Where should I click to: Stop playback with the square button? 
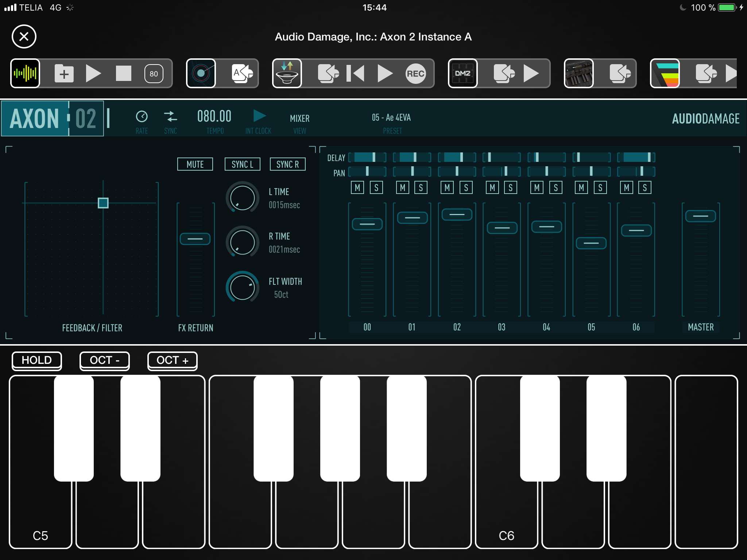pyautogui.click(x=124, y=74)
